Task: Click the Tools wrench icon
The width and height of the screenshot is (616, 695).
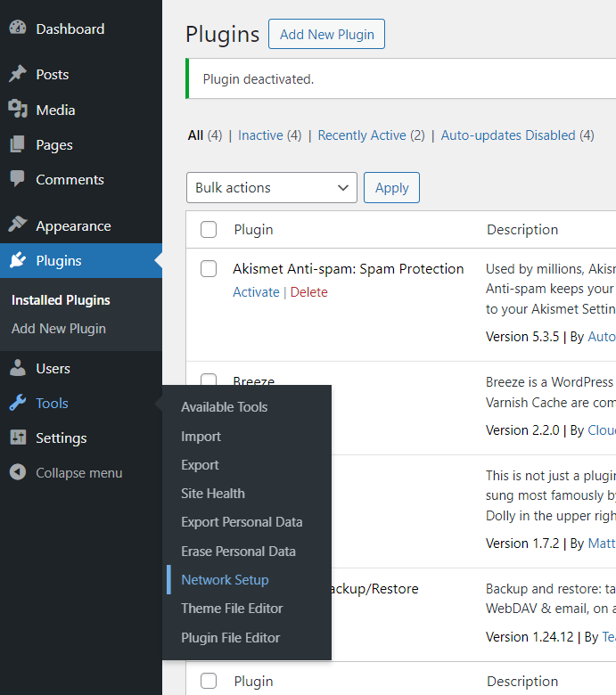Action: (18, 403)
